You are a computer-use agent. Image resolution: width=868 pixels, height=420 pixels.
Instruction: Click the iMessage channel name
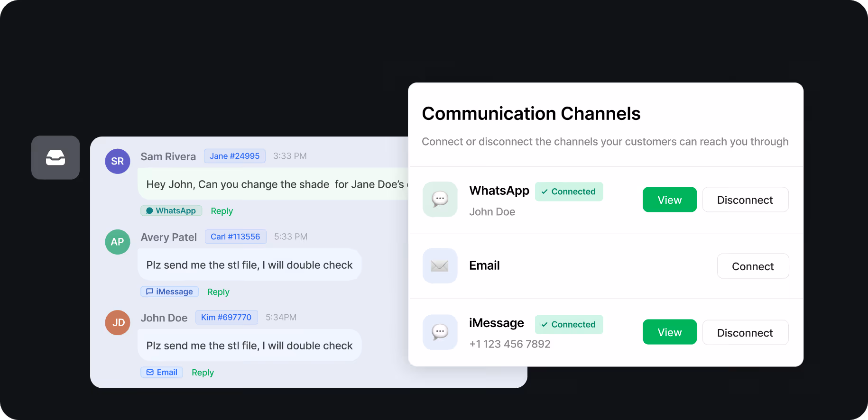pyautogui.click(x=497, y=323)
